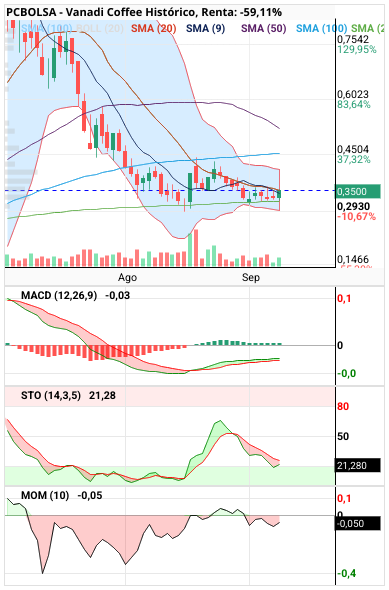Click the green 0,3500 current price badge
The width and height of the screenshot is (389, 590).
357,192
